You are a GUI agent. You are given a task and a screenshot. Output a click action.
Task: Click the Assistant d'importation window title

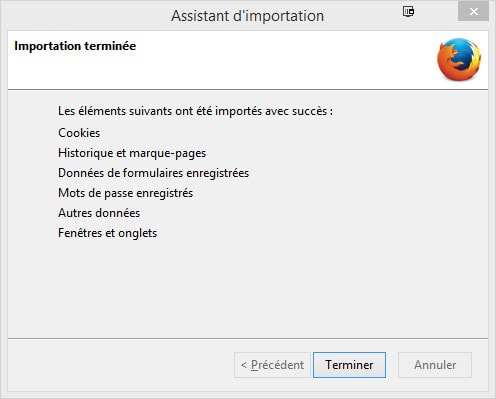[247, 16]
